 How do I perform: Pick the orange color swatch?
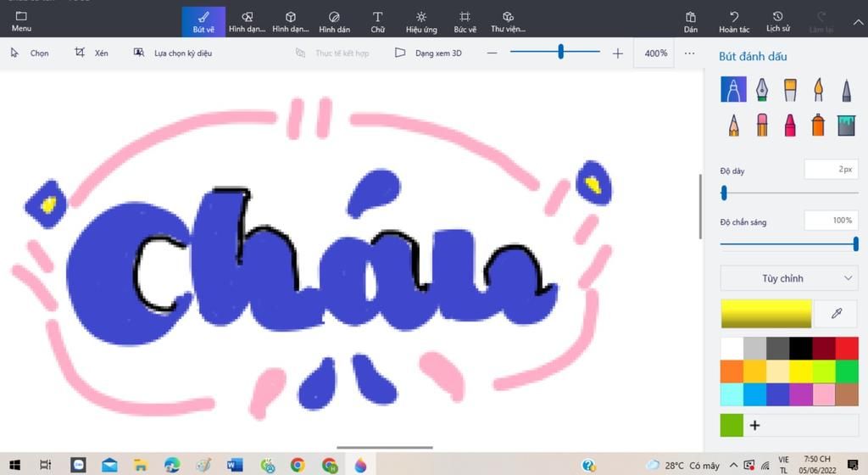pos(732,372)
